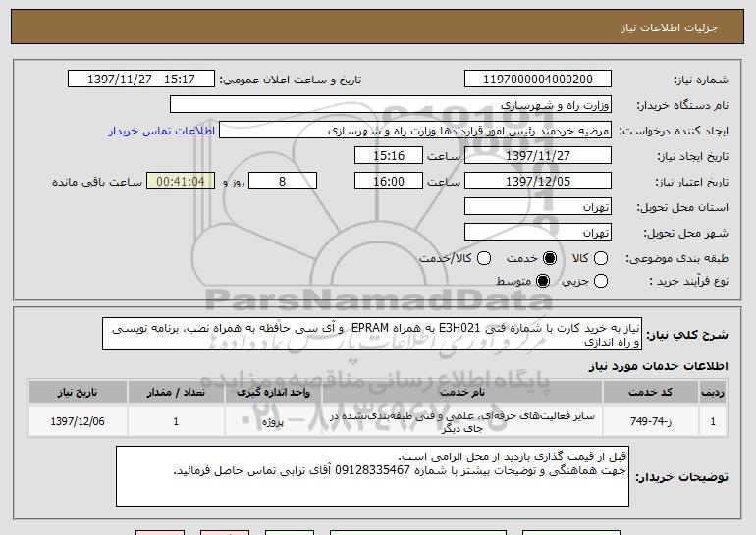Click the کد خدمت column header
Viewport: 756px width, 535px height.
pyautogui.click(x=650, y=393)
